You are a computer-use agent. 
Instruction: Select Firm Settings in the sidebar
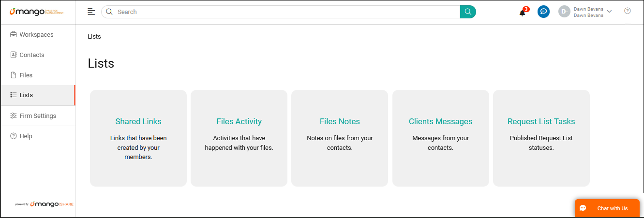(x=38, y=116)
